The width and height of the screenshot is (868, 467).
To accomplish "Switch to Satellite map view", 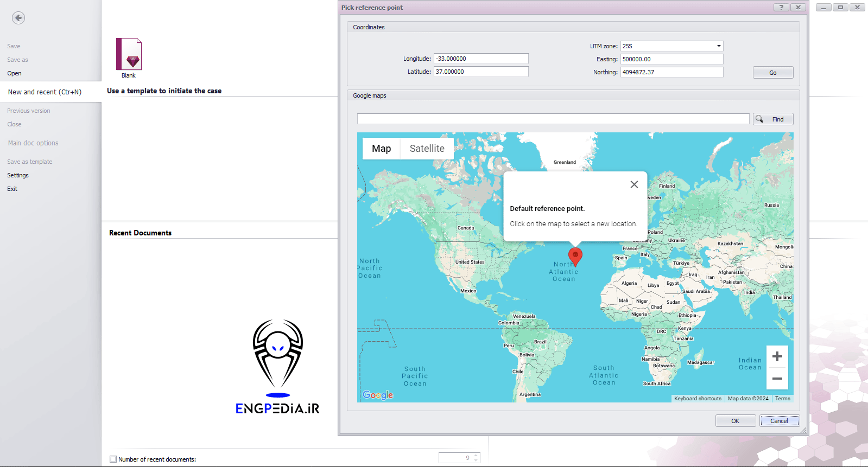I will click(427, 149).
